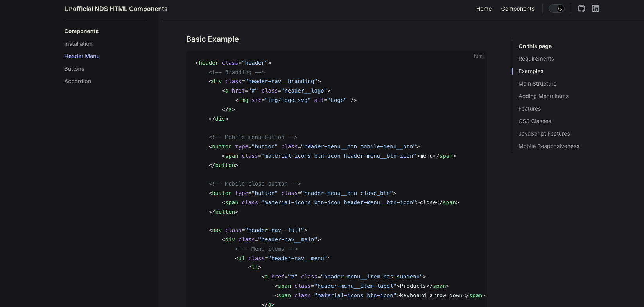
Task: Open Components in top navigation
Action: (x=517, y=9)
